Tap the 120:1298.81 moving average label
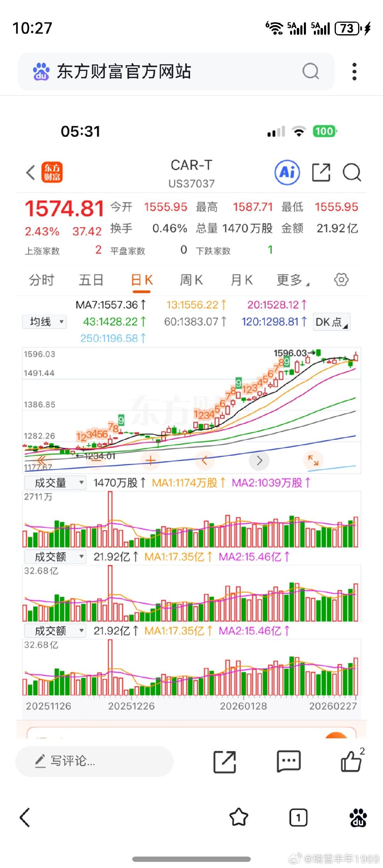The height and width of the screenshot is (868, 383). tap(274, 322)
